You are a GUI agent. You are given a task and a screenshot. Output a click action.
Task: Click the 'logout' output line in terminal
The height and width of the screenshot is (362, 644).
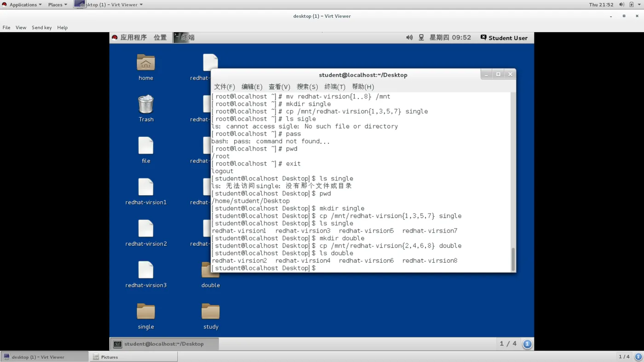pos(223,171)
